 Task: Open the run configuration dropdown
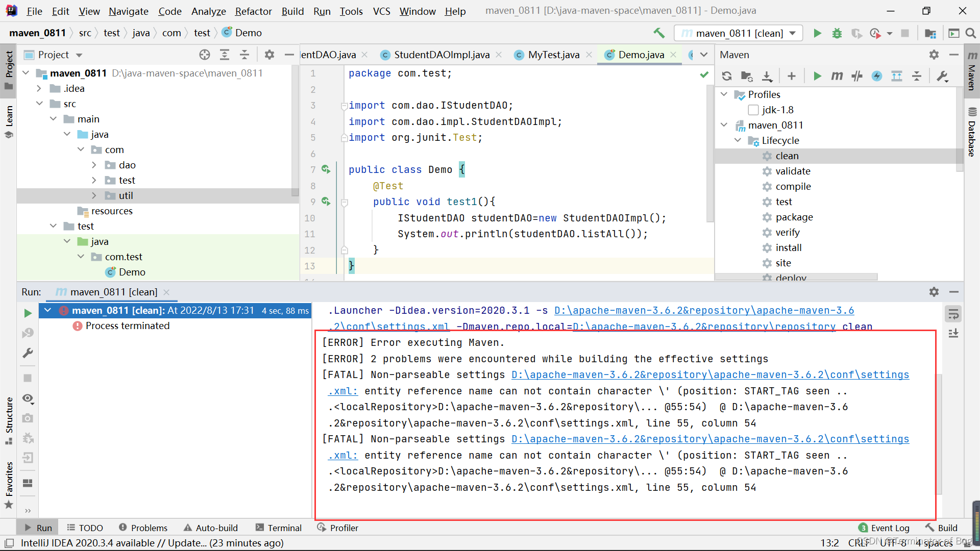pos(739,33)
